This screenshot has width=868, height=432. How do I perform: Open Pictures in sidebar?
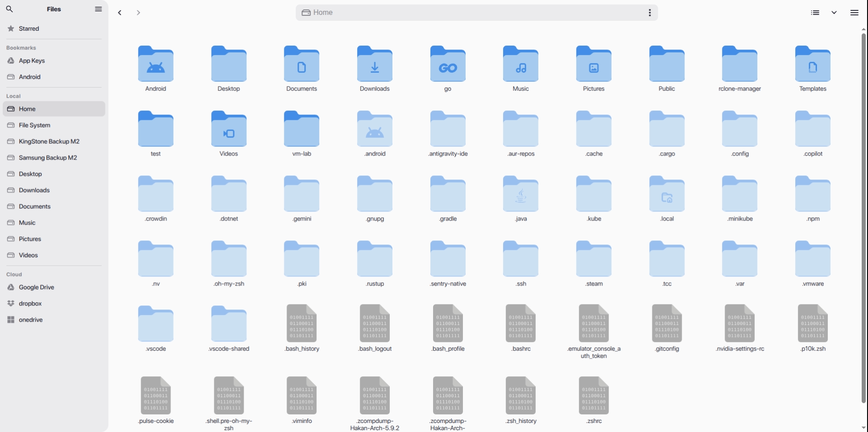tap(54, 239)
